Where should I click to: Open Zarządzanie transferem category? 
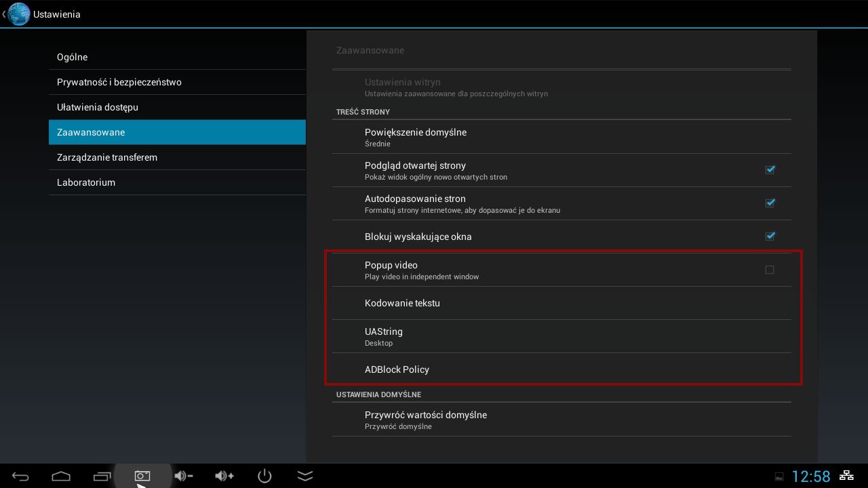(x=177, y=157)
